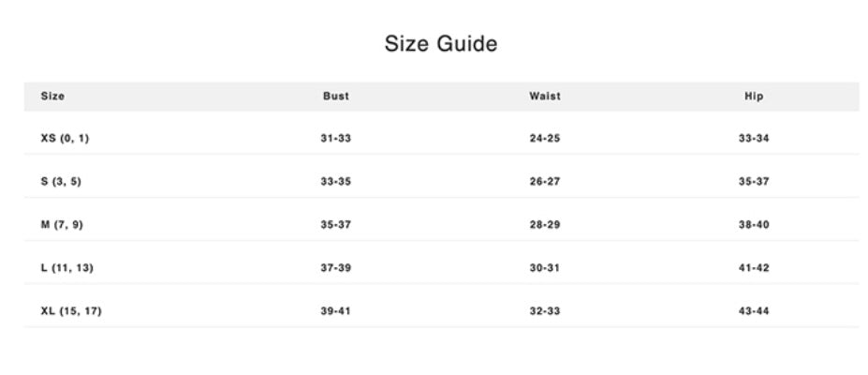Click the S hip value 35-37
This screenshot has width=868, height=375.
coord(753,182)
